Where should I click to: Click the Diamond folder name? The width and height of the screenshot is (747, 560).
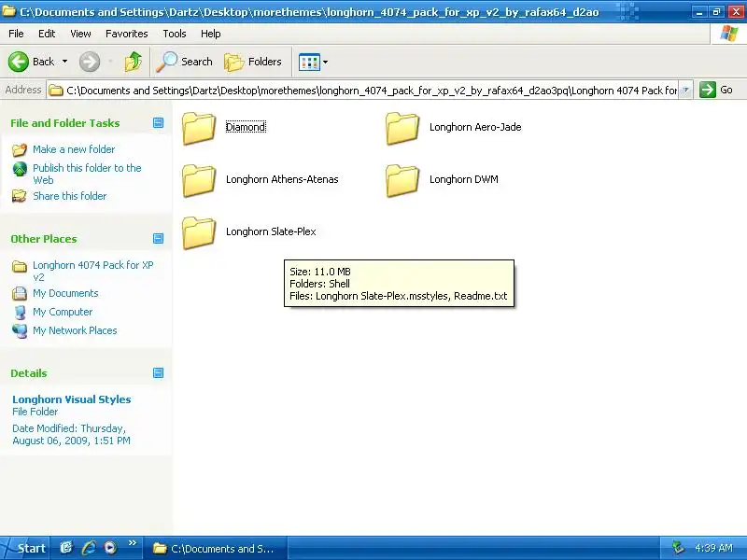pyautogui.click(x=246, y=127)
